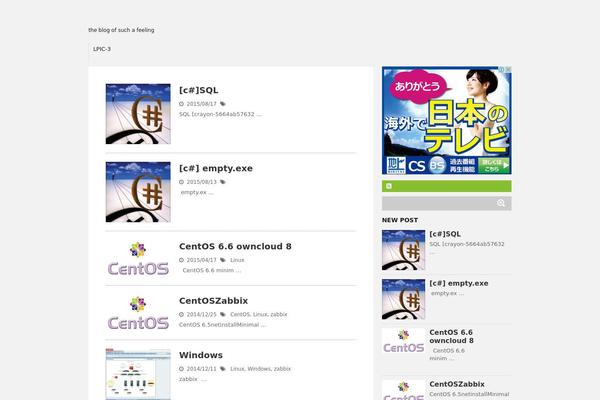The width and height of the screenshot is (600, 400).
Task: Click the date 2014/12/25
Action: (x=201, y=314)
